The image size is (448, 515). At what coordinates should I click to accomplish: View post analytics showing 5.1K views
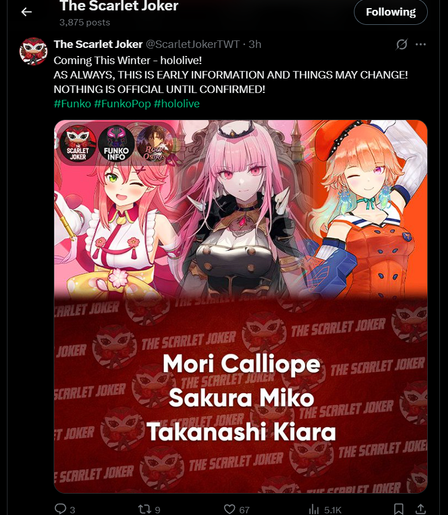325,509
